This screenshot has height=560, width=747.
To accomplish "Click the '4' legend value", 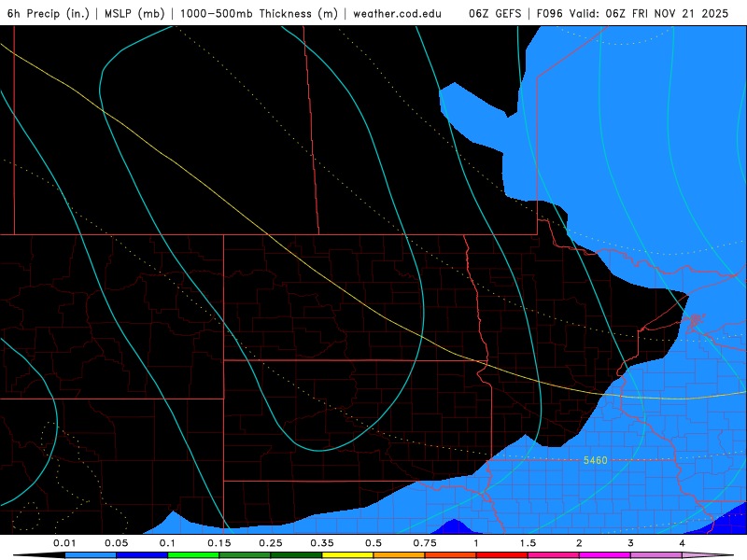I will click(x=683, y=543).
